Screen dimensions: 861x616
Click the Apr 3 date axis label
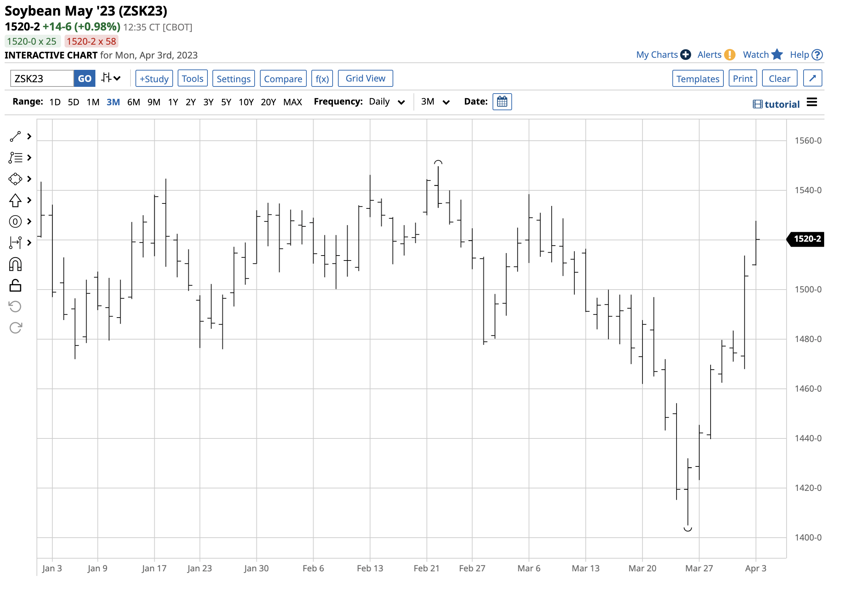pyautogui.click(x=756, y=568)
